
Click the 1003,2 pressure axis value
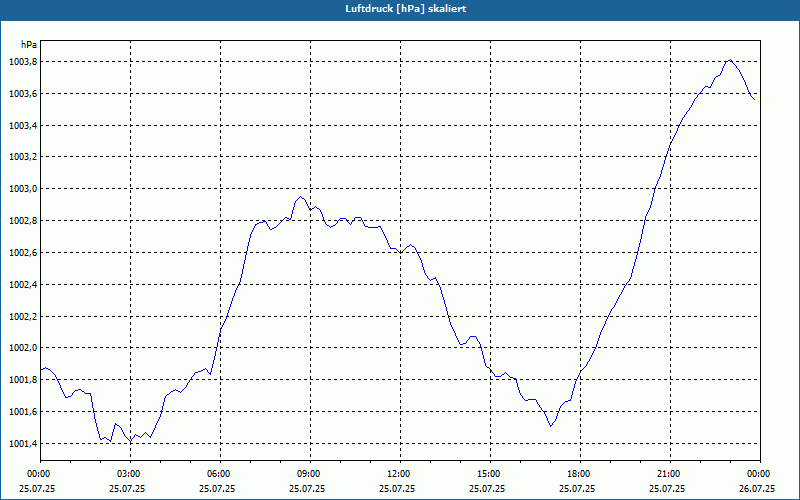[22, 157]
